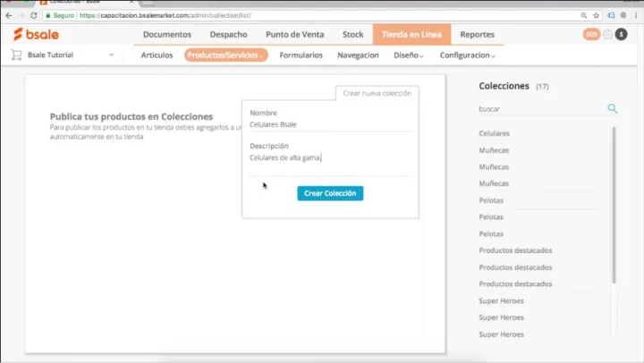Open the Punto de Venta tab
Viewport: 644px width, 363px height.
click(295, 34)
